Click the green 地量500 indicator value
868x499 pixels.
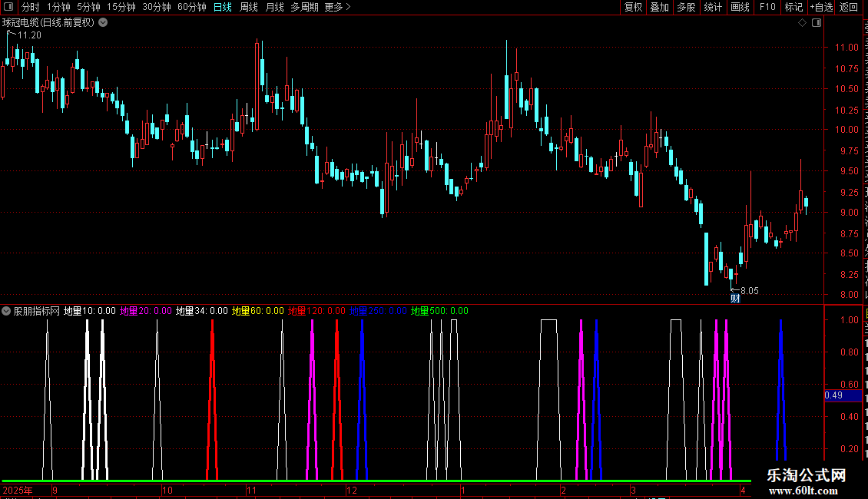point(439,311)
